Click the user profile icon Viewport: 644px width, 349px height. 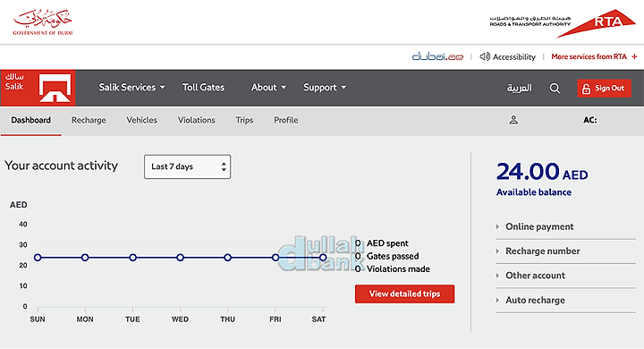click(513, 120)
